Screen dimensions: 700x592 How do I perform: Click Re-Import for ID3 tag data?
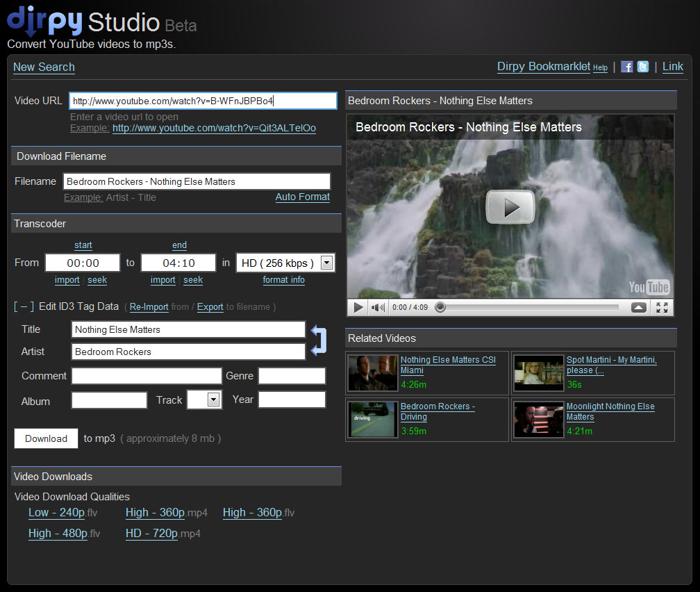pos(149,307)
